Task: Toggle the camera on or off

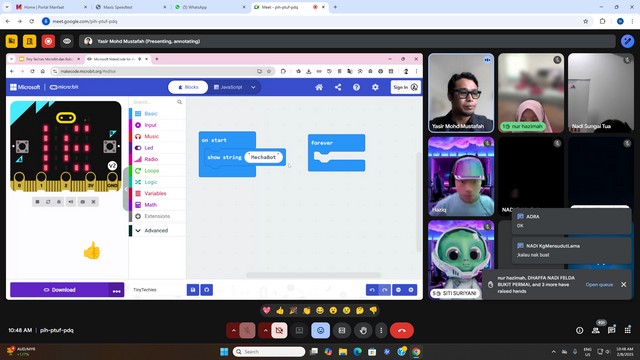Action: point(280,330)
